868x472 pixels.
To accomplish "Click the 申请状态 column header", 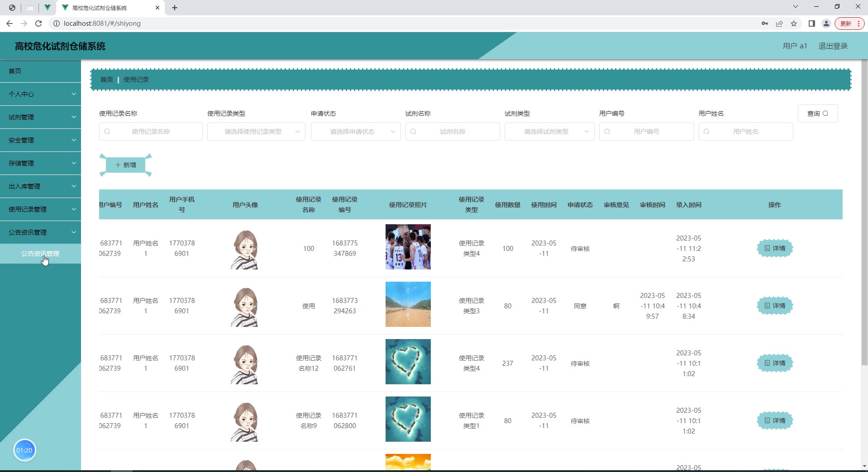I will (x=580, y=205).
